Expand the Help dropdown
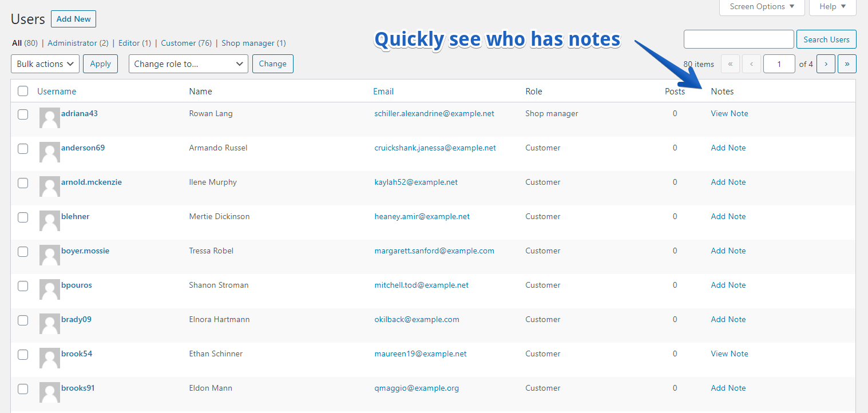Screen dimensions: 868x413 pyautogui.click(x=832, y=7)
